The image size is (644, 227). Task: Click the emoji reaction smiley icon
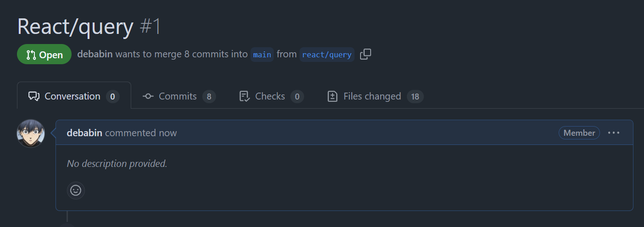(76, 190)
